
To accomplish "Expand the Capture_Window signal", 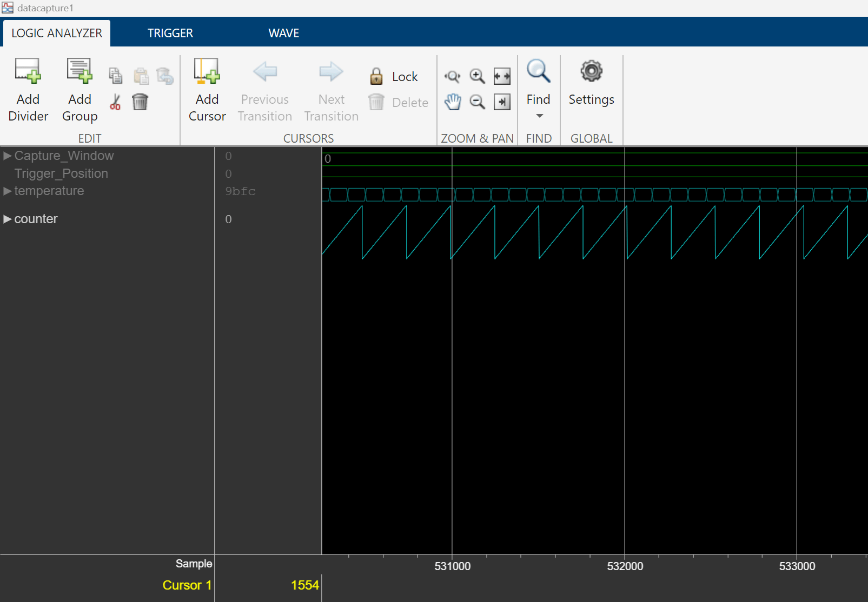I will pos(8,156).
